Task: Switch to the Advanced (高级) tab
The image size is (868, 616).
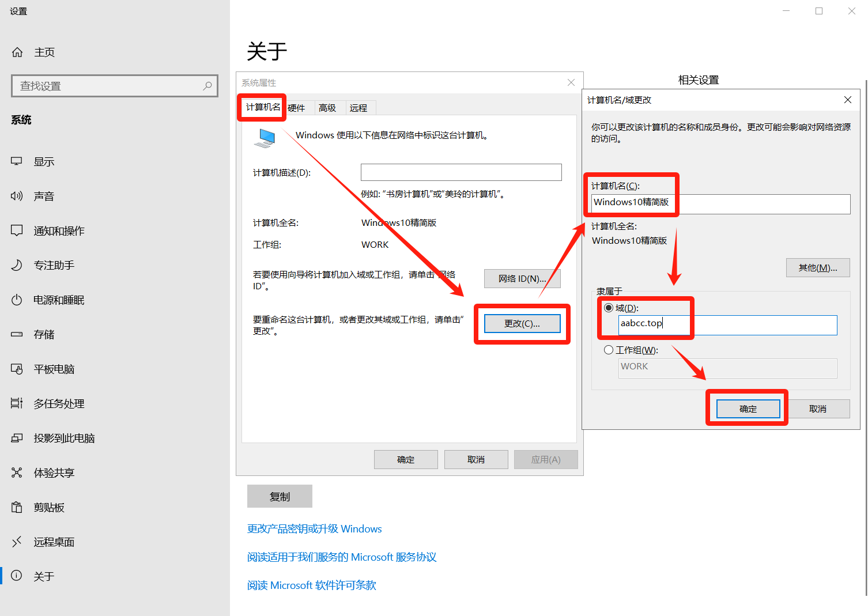Action: (327, 108)
